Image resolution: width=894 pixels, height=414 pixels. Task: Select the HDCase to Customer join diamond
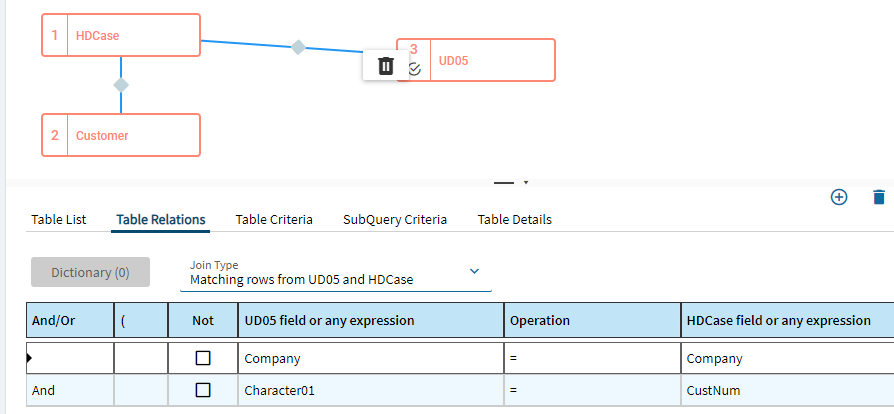[x=121, y=85]
